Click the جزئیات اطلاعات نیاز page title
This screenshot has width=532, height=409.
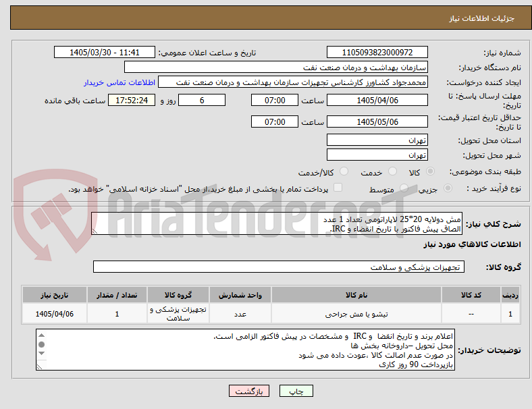point(482,18)
